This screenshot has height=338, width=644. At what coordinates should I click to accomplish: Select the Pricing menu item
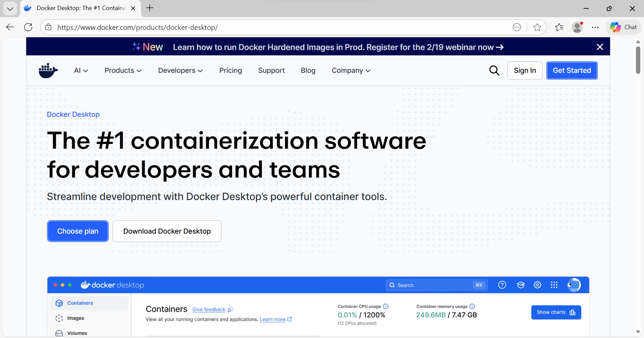[x=230, y=70]
